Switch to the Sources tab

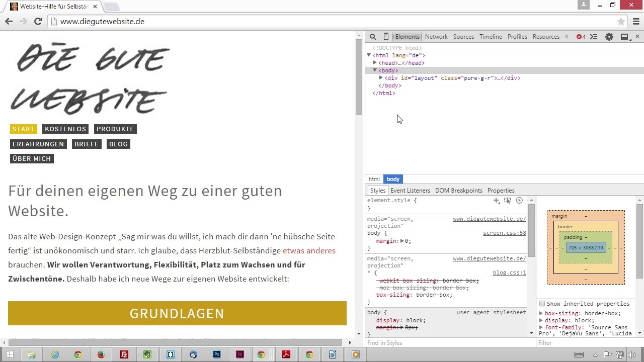pos(463,37)
